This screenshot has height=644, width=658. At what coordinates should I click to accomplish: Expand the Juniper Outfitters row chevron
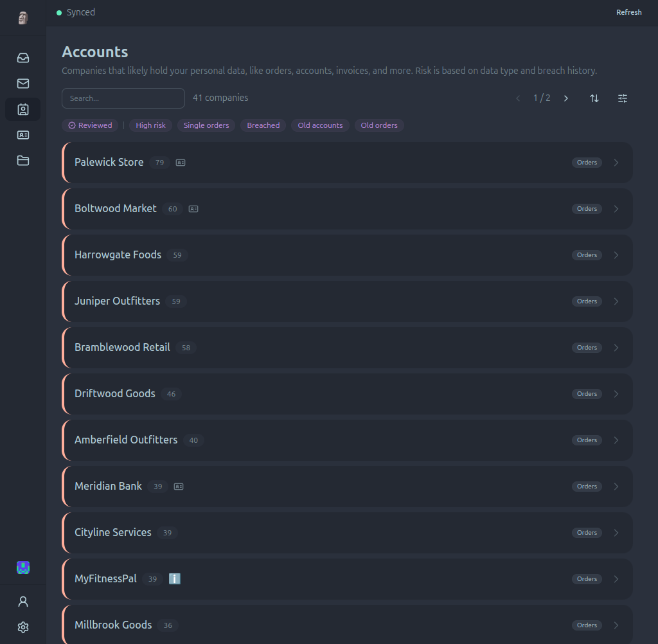pos(616,301)
